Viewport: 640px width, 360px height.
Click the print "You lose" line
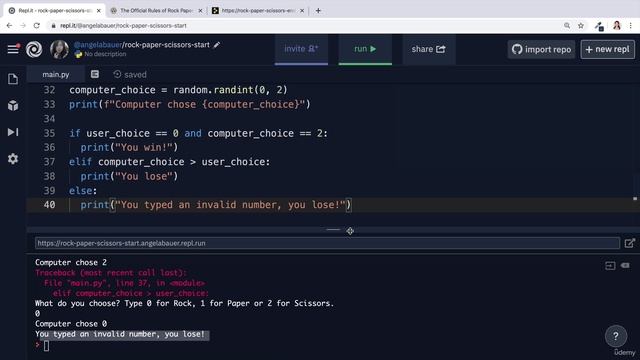click(x=129, y=176)
